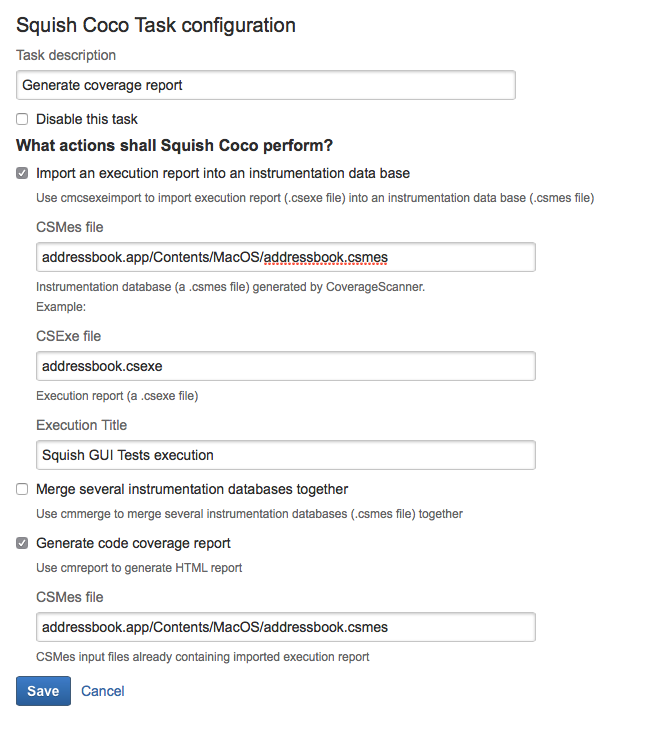Click the CSMes file field in the import section
Viewport: 662px width, 735px height.
pos(285,257)
